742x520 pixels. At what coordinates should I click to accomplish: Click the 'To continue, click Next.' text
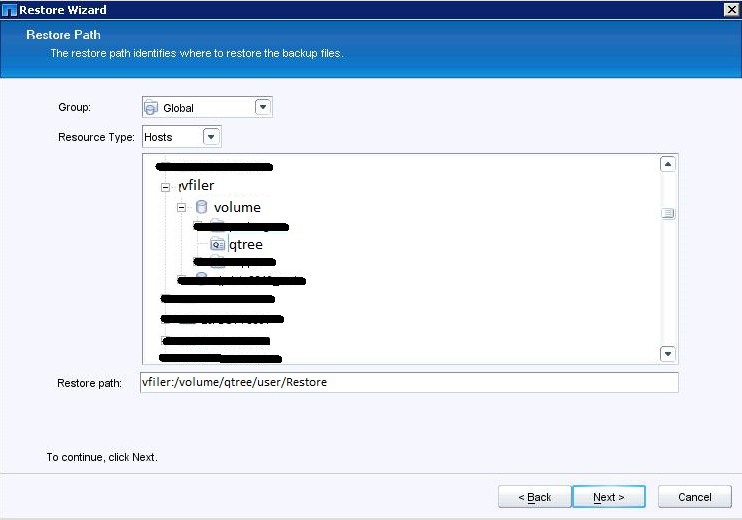(x=102, y=457)
